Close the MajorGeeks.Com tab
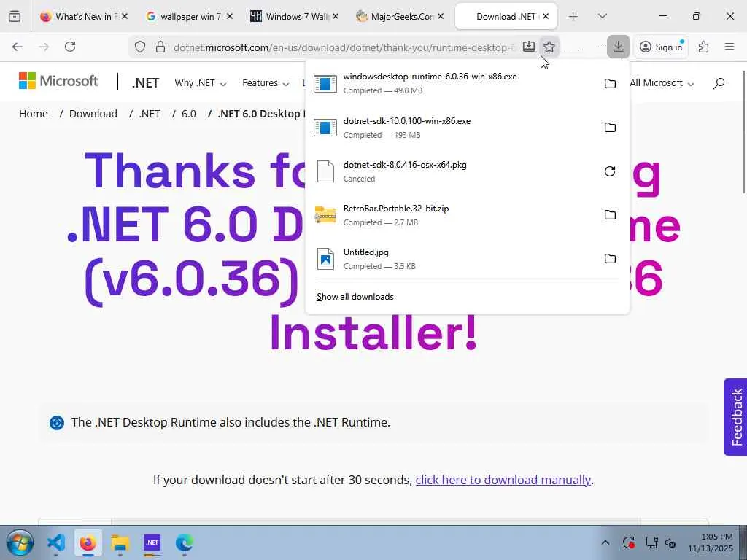The width and height of the screenshot is (747, 560). click(x=441, y=16)
